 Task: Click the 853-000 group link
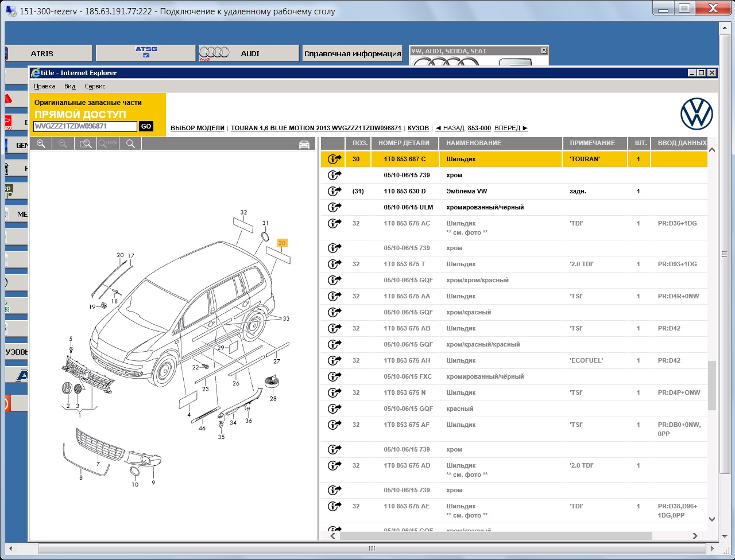(x=479, y=128)
